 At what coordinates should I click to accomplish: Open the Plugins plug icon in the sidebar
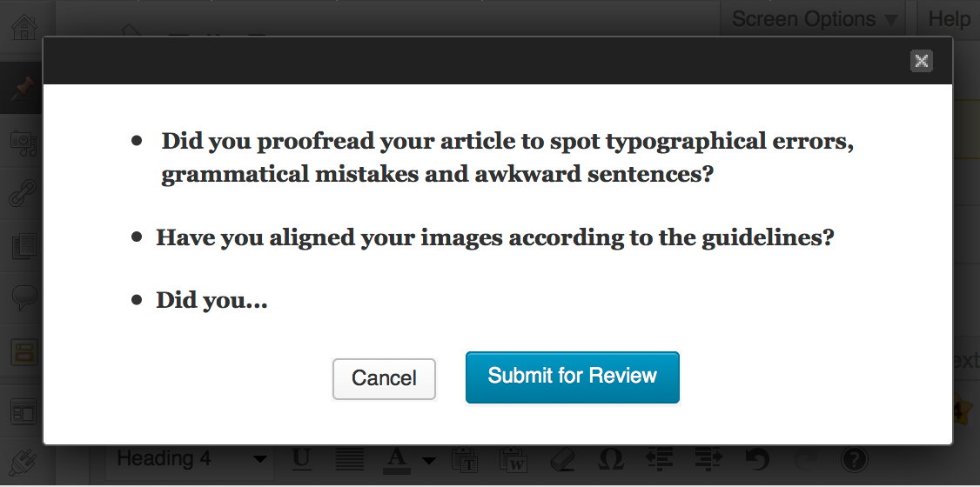24,464
